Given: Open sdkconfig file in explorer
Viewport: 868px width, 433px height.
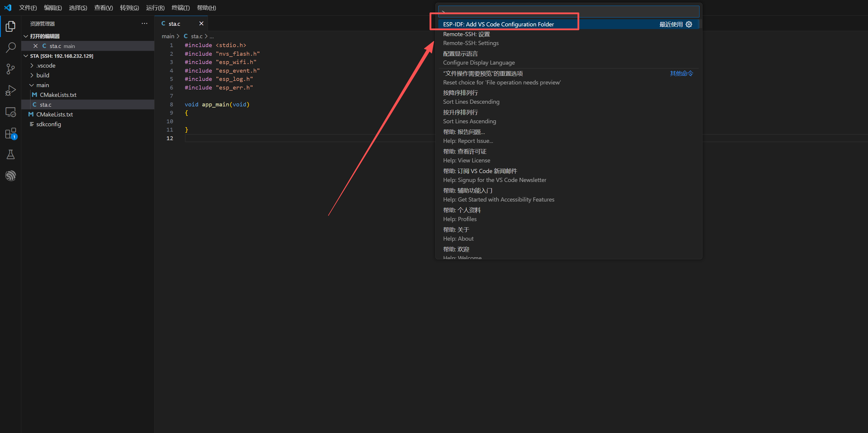Looking at the screenshot, I should 49,124.
